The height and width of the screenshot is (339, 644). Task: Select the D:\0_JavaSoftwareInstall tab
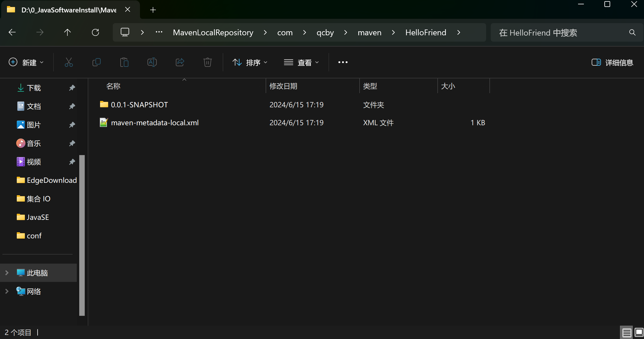(69, 10)
